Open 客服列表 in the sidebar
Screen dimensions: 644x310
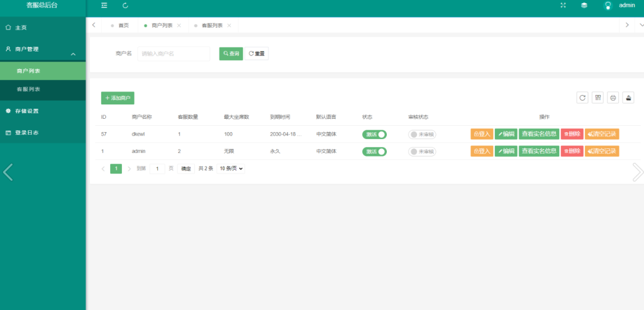click(x=43, y=89)
